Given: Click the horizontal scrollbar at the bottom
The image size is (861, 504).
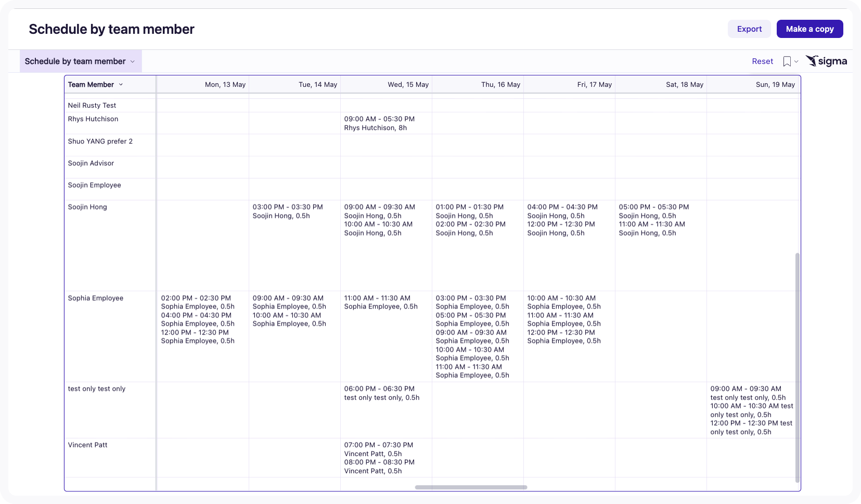Looking at the screenshot, I should click(x=471, y=487).
